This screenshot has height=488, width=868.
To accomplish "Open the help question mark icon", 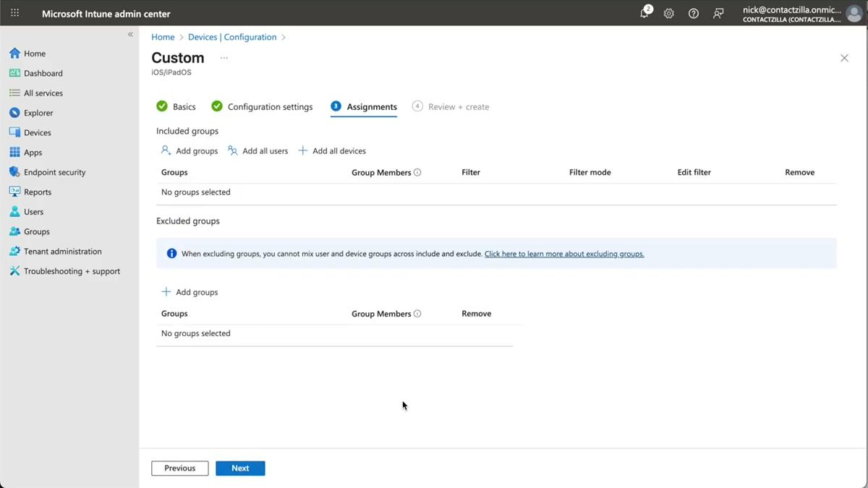I will (x=693, y=13).
